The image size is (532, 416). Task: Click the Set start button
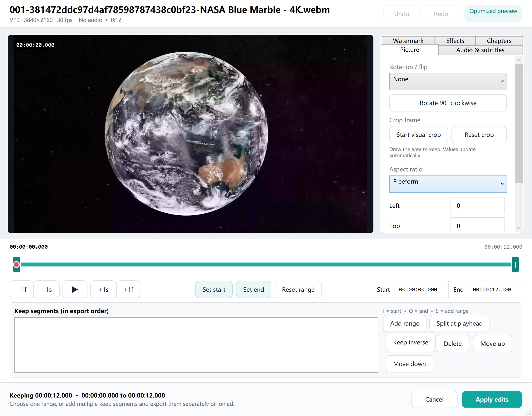[x=214, y=289]
